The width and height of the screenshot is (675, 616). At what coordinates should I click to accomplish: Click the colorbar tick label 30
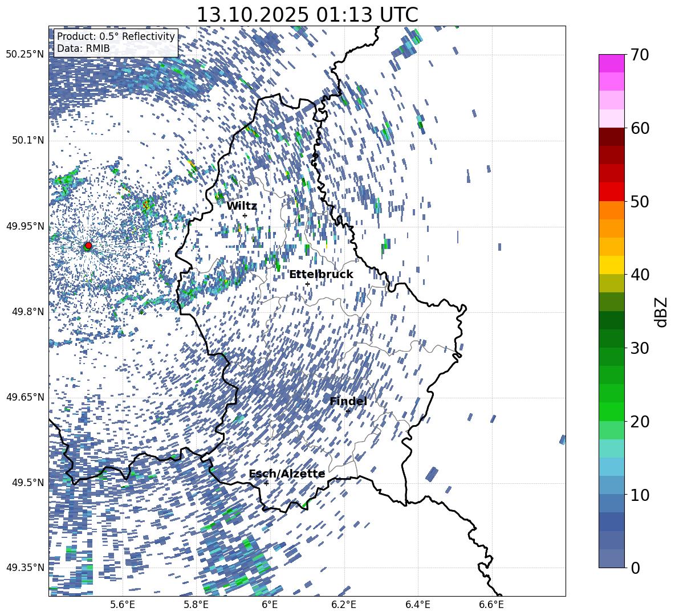640,348
